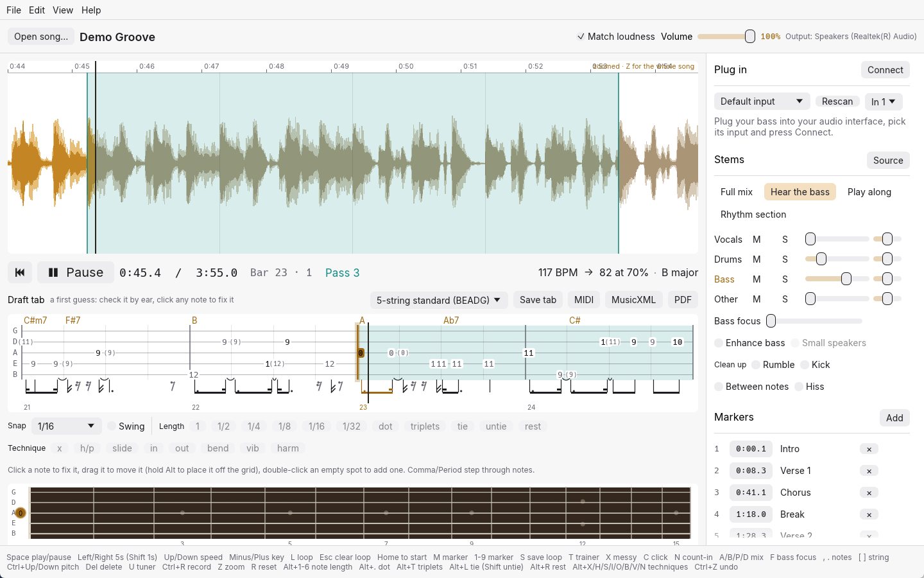
Task: Adjust the Volume slider handle
Action: pos(749,37)
